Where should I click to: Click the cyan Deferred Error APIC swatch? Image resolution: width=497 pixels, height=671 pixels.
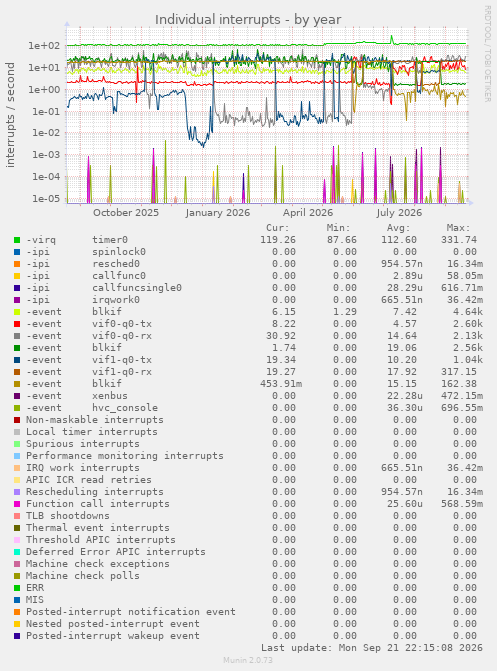17,552
